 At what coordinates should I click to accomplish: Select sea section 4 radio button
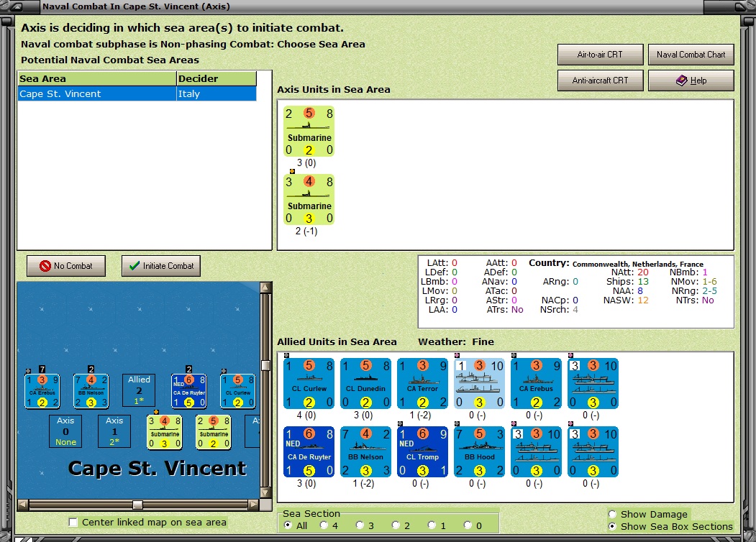[x=324, y=525]
